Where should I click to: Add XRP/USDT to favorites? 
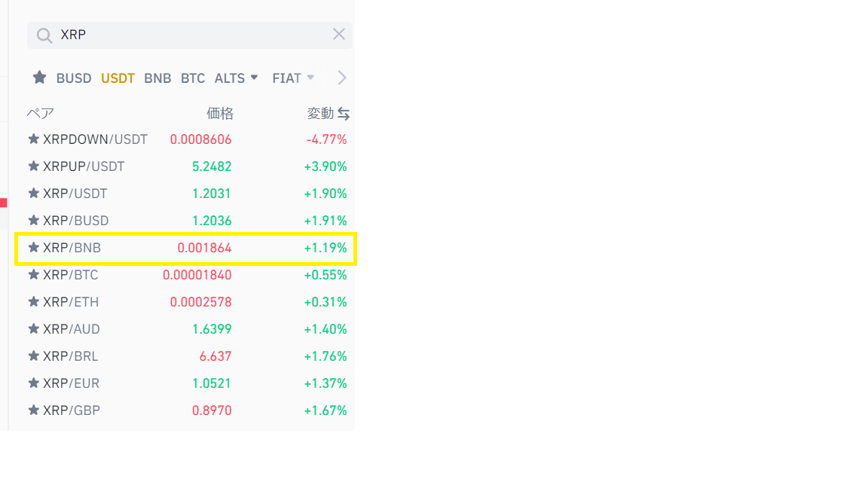[x=33, y=194]
